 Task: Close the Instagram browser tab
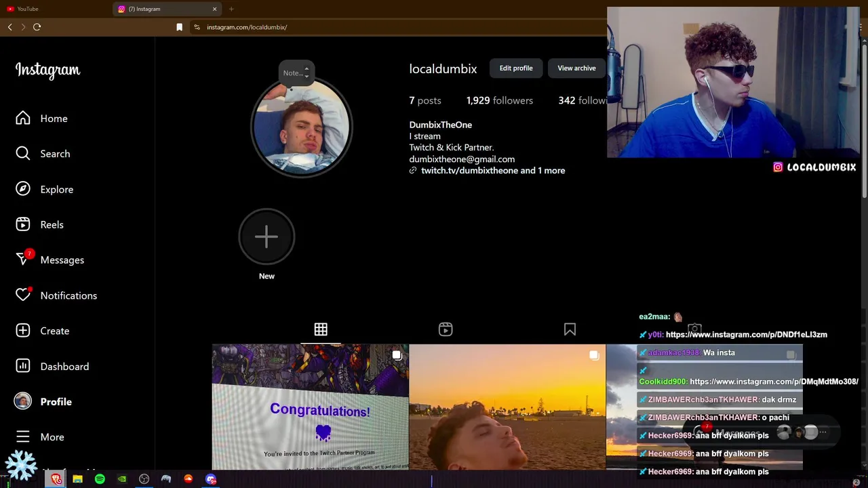[x=215, y=9]
